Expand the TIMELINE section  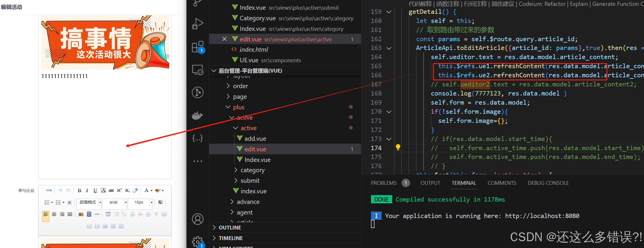[285, 238]
